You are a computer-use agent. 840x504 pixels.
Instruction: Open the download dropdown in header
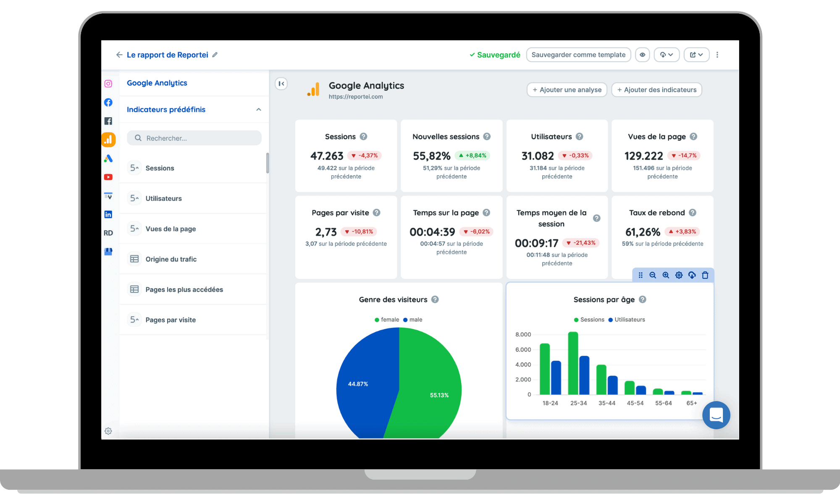(667, 55)
